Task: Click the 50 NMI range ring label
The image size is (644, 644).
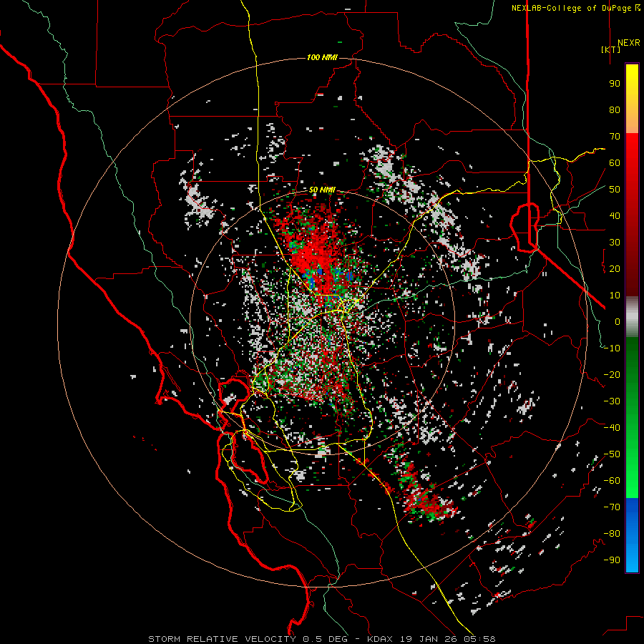Action: pyautogui.click(x=322, y=190)
